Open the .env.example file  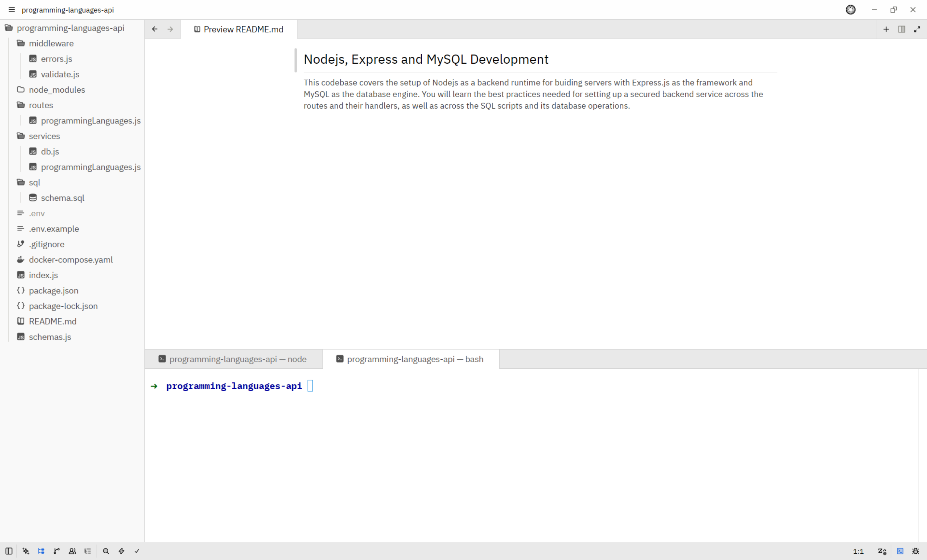pos(72,229)
